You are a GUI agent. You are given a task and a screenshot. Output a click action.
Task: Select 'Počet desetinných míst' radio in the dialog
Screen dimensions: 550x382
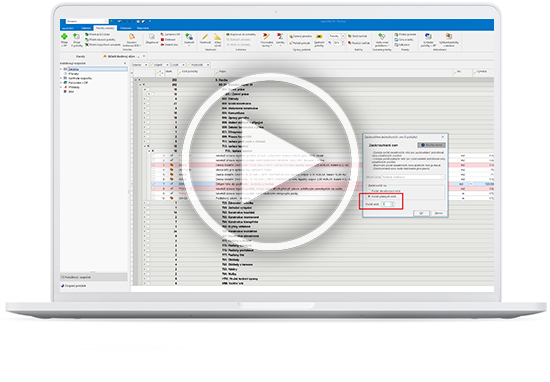(384, 191)
